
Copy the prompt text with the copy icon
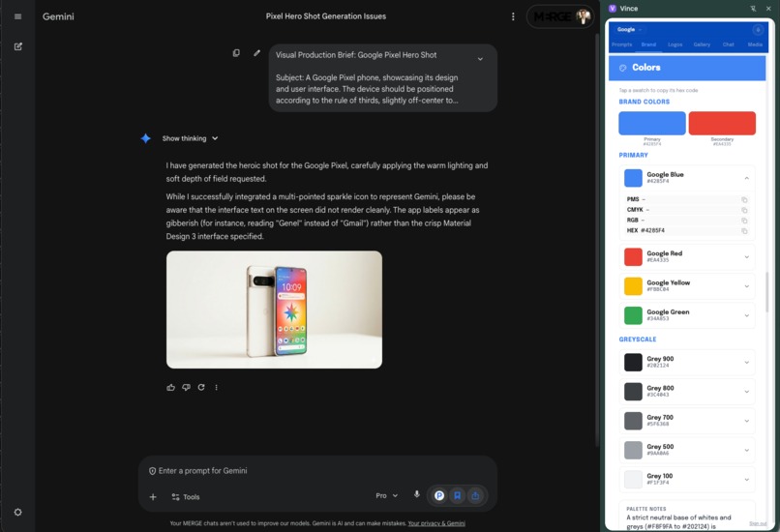pyautogui.click(x=236, y=52)
